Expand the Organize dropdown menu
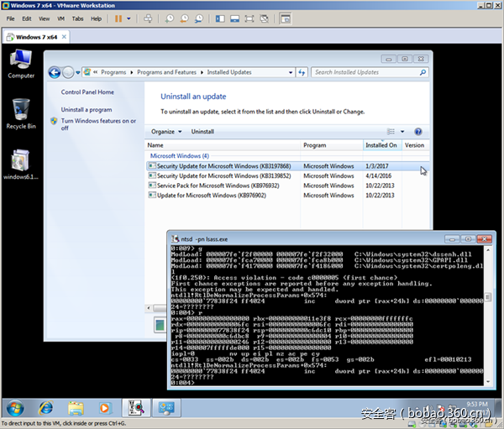Screen dimensions: 504x429 (166, 132)
